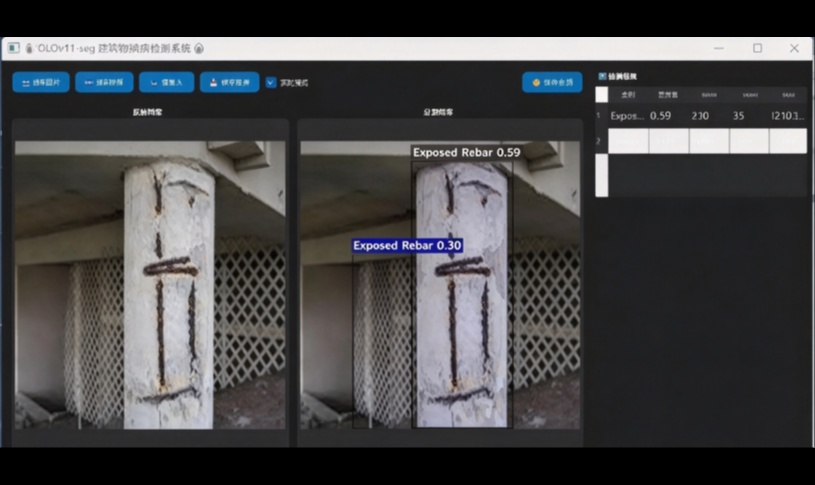815x485 pixels.
Task: Toggle the blue checkbox beside the toolbar buttons
Action: tap(271, 82)
